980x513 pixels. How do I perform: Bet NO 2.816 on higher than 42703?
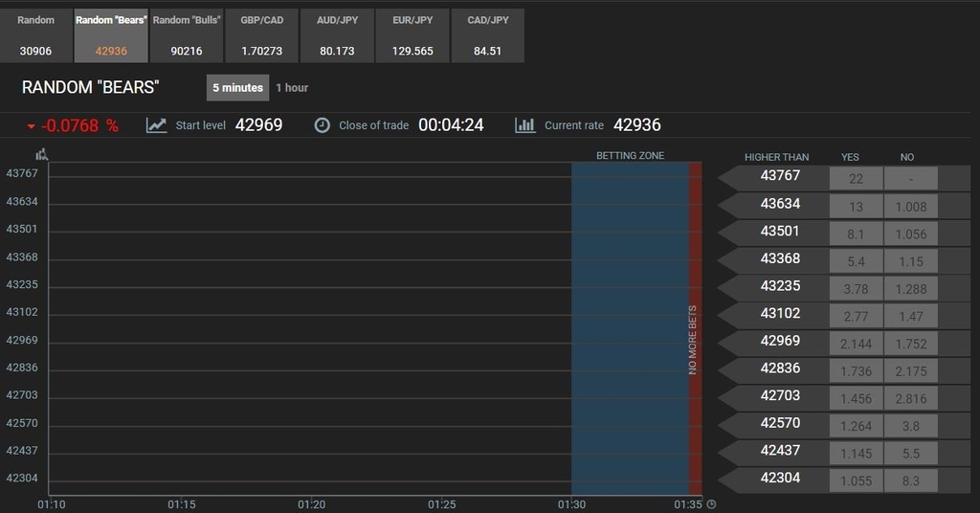tap(911, 399)
